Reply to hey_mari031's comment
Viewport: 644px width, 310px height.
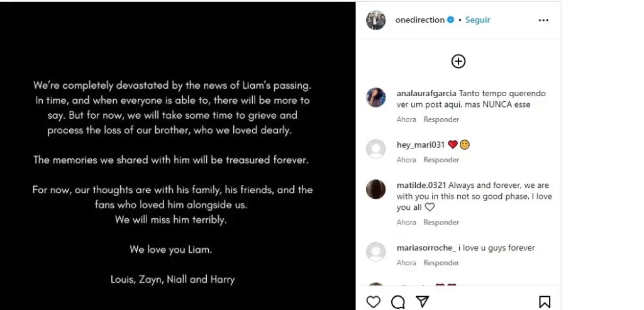(x=441, y=160)
